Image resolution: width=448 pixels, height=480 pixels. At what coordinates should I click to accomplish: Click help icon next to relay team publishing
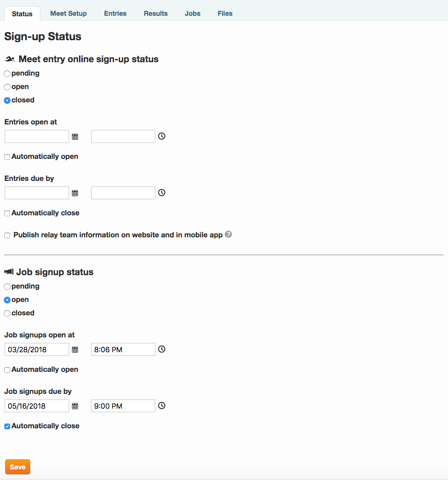tap(228, 234)
